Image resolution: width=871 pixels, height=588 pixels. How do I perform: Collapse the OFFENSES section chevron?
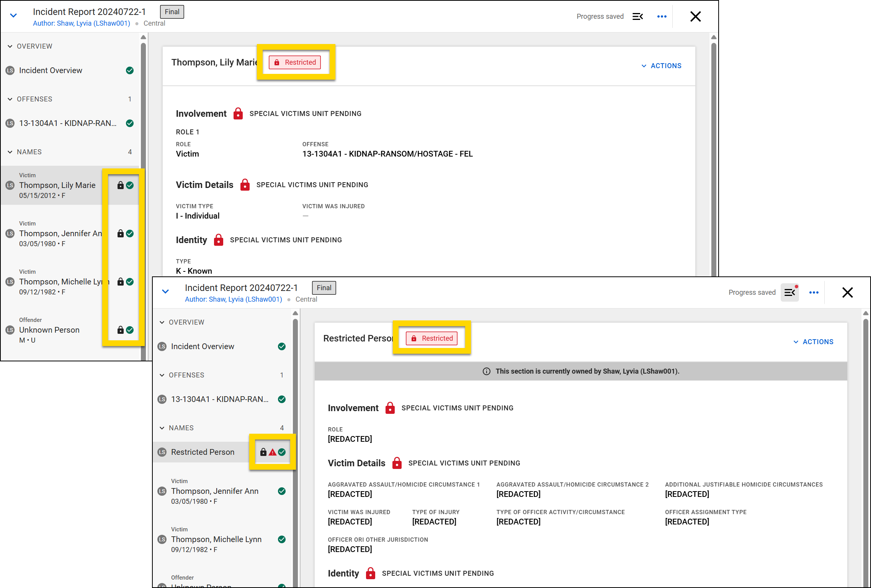point(10,99)
